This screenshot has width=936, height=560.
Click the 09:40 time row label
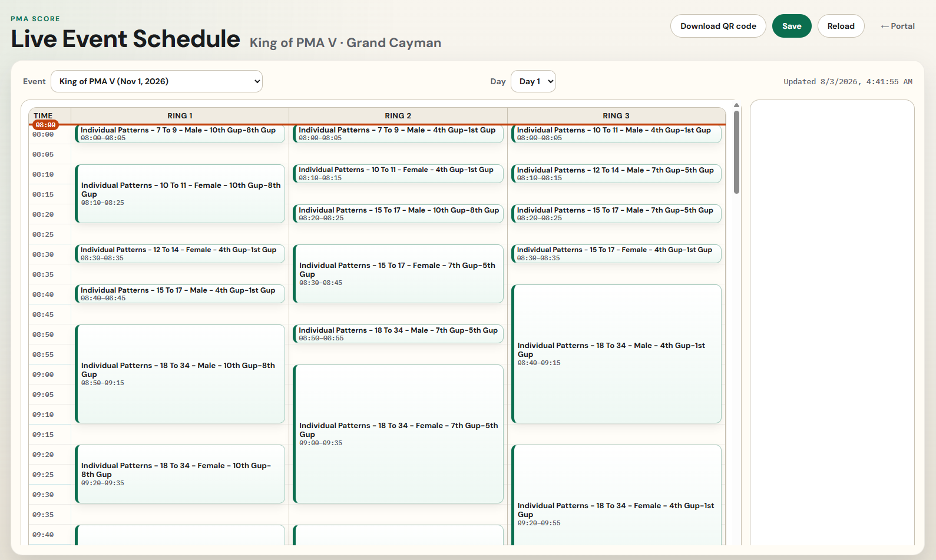pos(43,535)
